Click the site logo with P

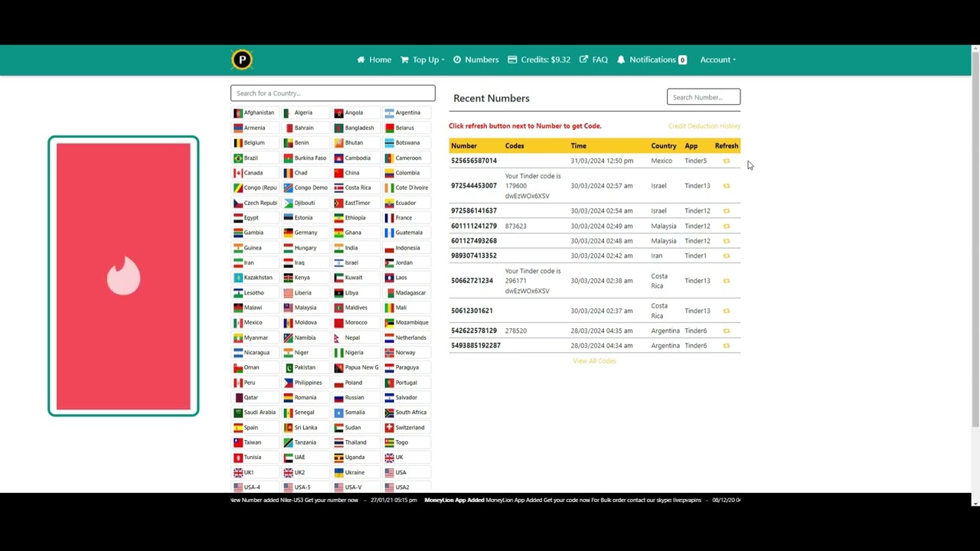pyautogui.click(x=242, y=60)
